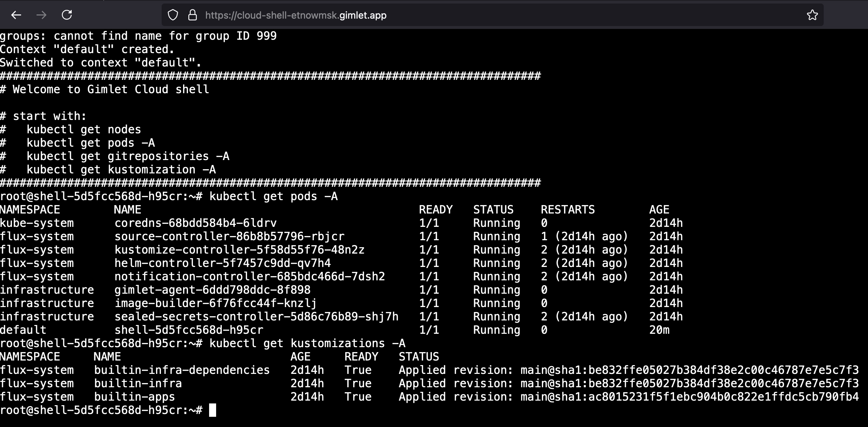
Task: Click the typed command 'kubectl get kustomizations -A'
Action: tap(307, 343)
